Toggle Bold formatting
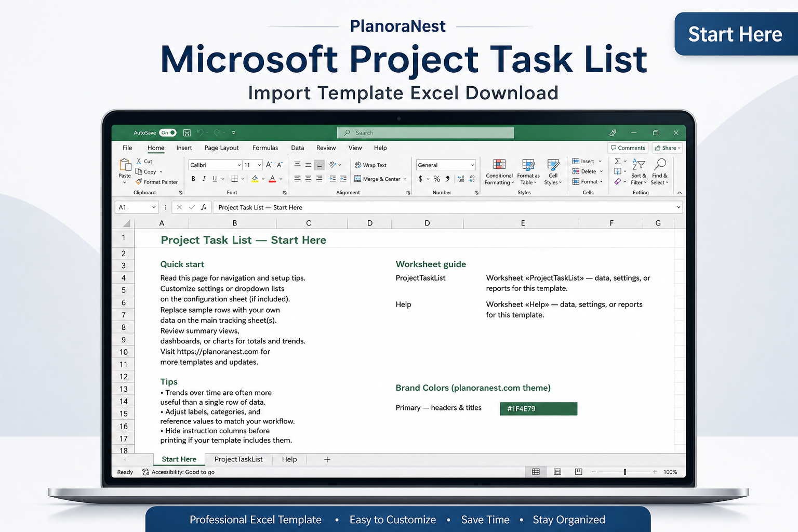Image resolution: width=798 pixels, height=532 pixels. 193,179
